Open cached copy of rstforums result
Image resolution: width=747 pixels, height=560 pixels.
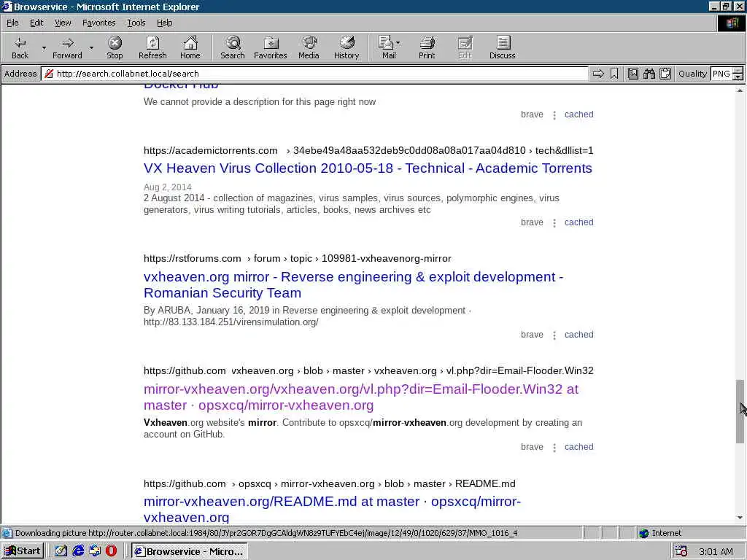click(x=578, y=335)
